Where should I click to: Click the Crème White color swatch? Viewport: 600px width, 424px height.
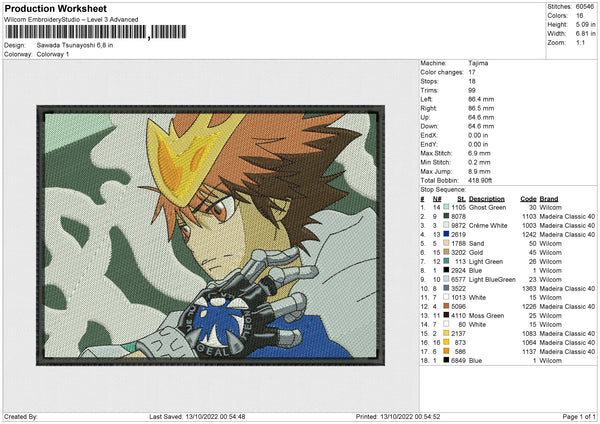coord(446,225)
